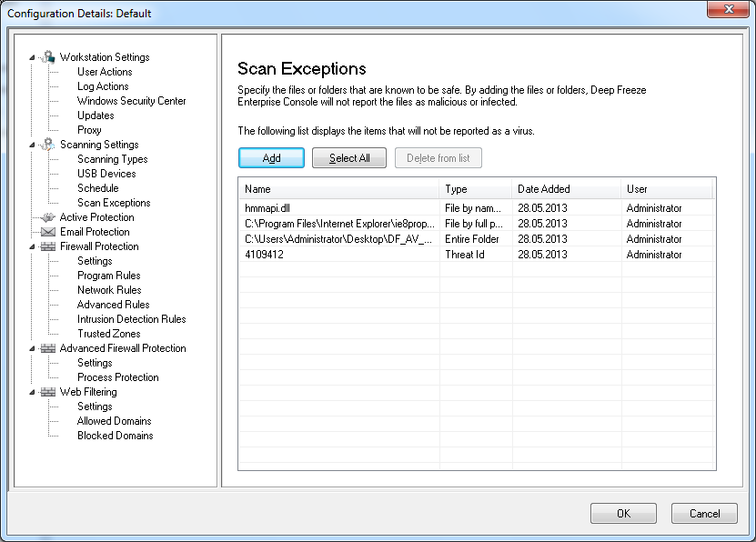
Task: Click the Workstation Settings gear icon
Action: [x=48, y=57]
